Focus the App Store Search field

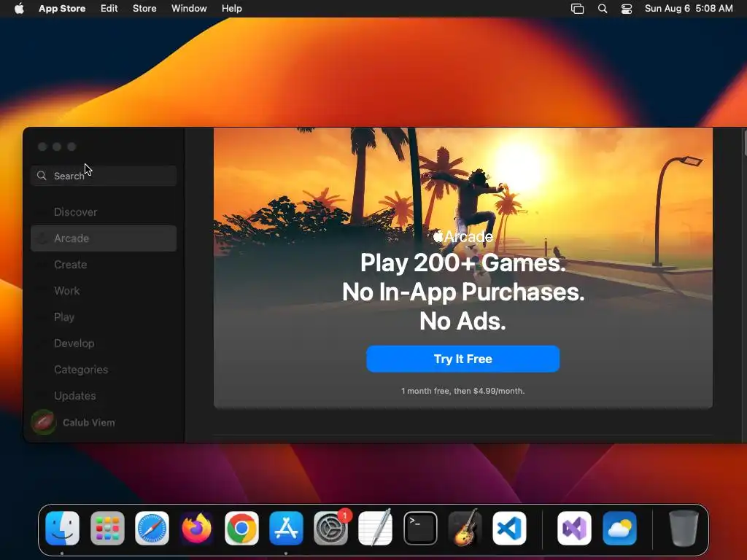pos(104,176)
